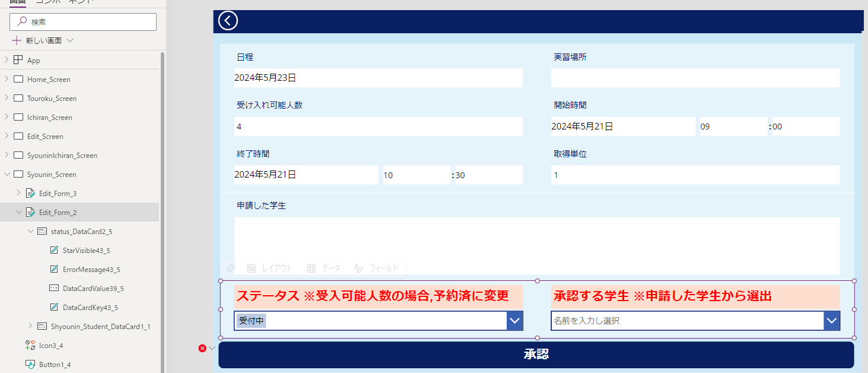Click the 開始時間 hour box 09
The width and height of the screenshot is (868, 373).
click(x=733, y=127)
